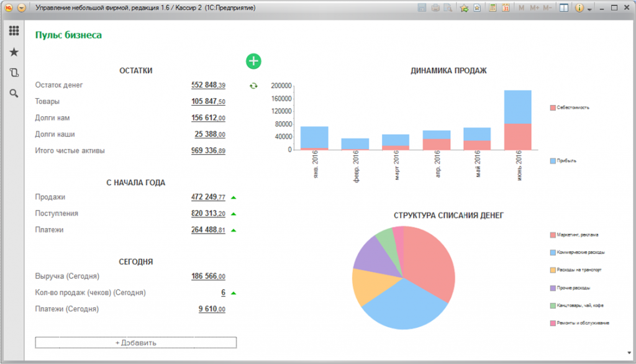Open the 'Продажи' value 472 249,77
The height and width of the screenshot is (364, 636).
point(208,198)
